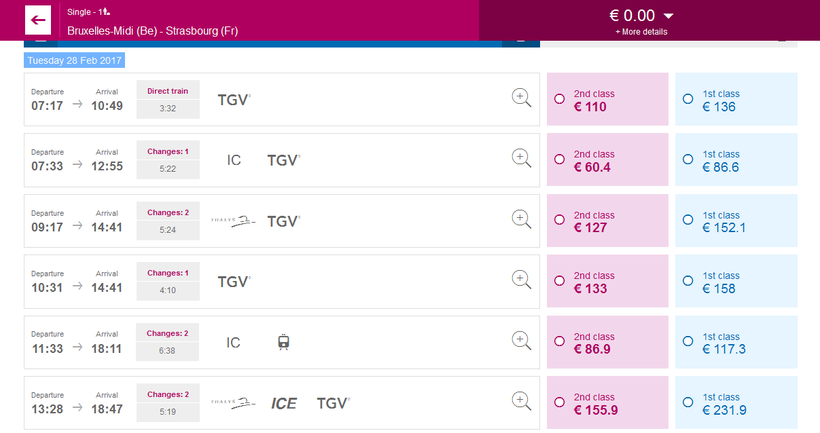The height and width of the screenshot is (433, 820).
Task: Open details magnifier for 07:17 direct train
Action: (x=521, y=97)
